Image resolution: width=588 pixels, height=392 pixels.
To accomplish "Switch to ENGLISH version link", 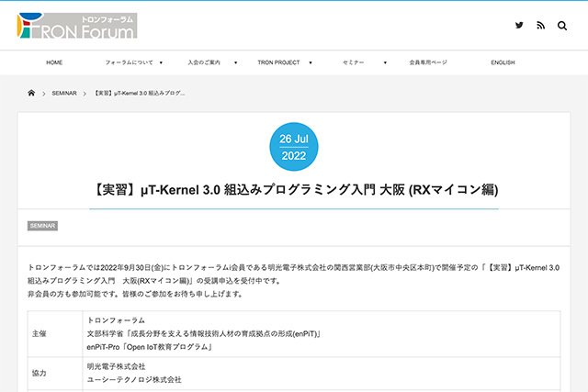I will click(503, 62).
